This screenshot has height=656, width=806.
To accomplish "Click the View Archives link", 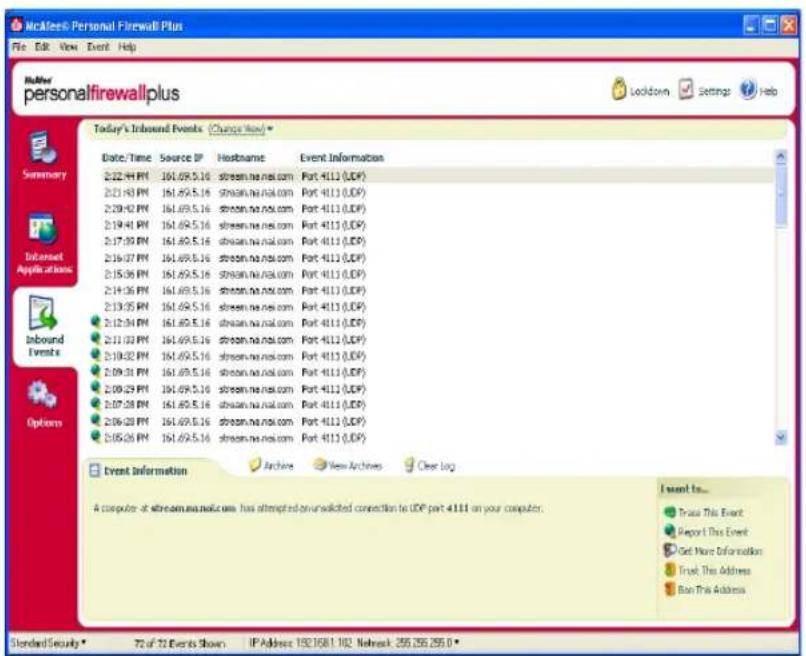I will (355, 466).
